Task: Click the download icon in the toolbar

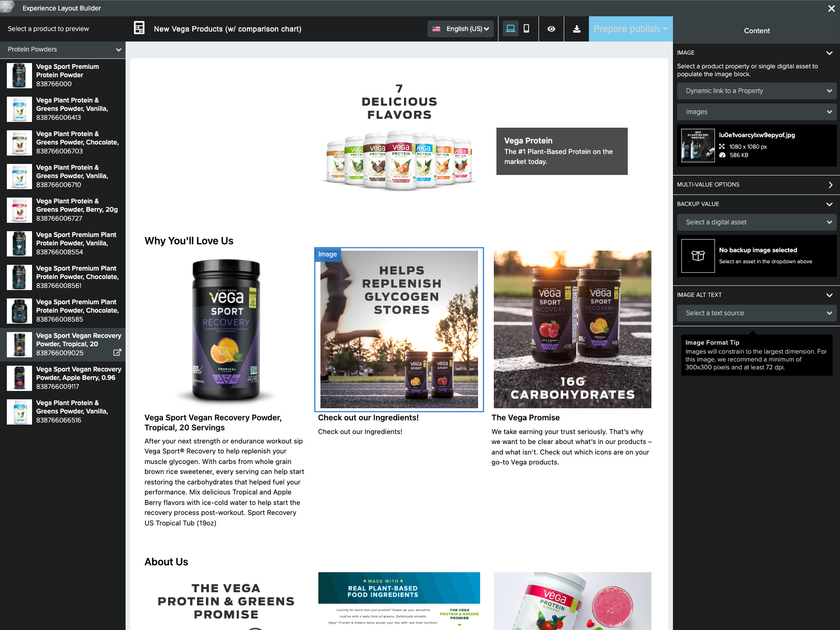Action: [x=577, y=29]
